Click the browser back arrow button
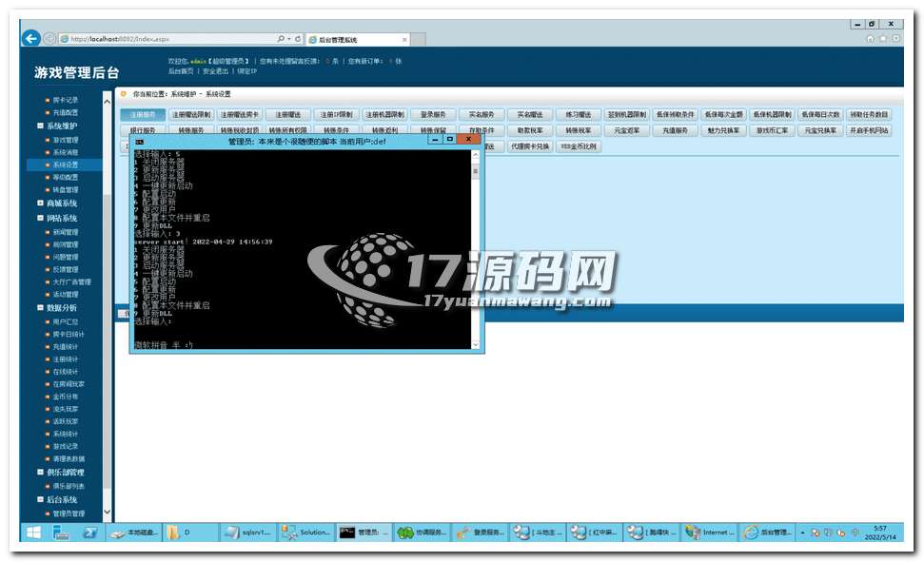The height and width of the screenshot is (562, 924). tap(31, 39)
